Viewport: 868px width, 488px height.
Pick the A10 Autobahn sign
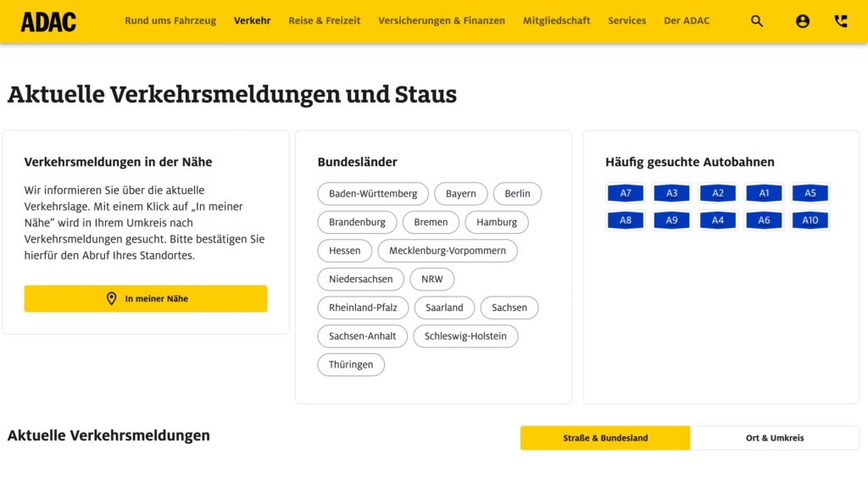810,220
